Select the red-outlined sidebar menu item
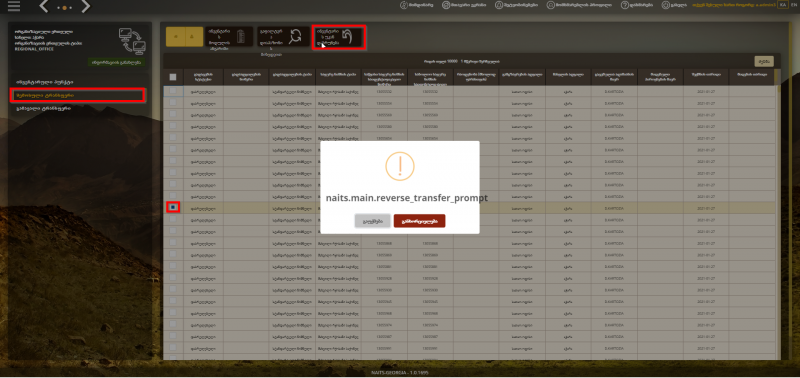Screen dimensions: 800x378 click(x=78, y=95)
